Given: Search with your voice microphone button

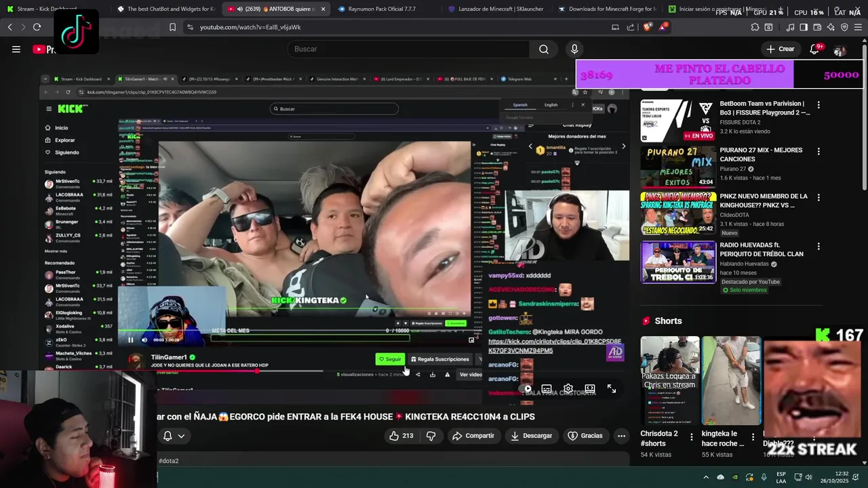Looking at the screenshot, I should click(574, 49).
